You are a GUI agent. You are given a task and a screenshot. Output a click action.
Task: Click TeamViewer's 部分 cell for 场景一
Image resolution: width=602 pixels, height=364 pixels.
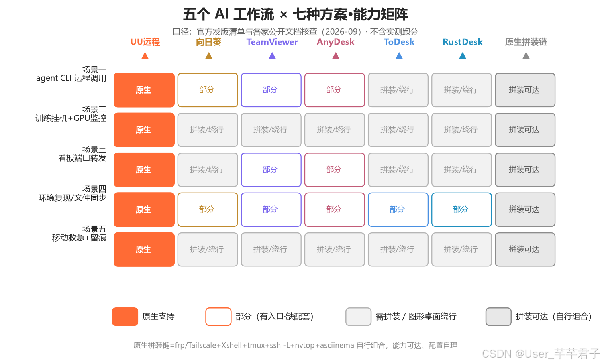coord(271,90)
